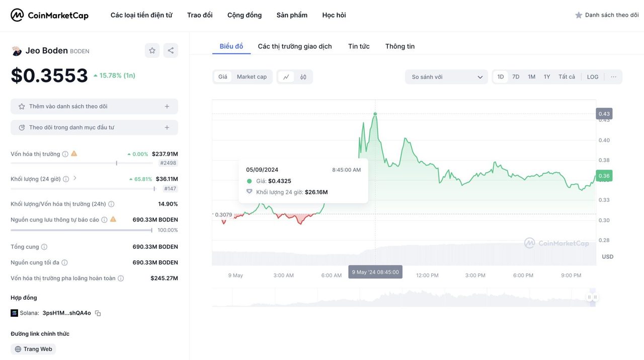The width and height of the screenshot is (644, 360).
Task: Select Market cap chart mode
Action: pyautogui.click(x=252, y=77)
